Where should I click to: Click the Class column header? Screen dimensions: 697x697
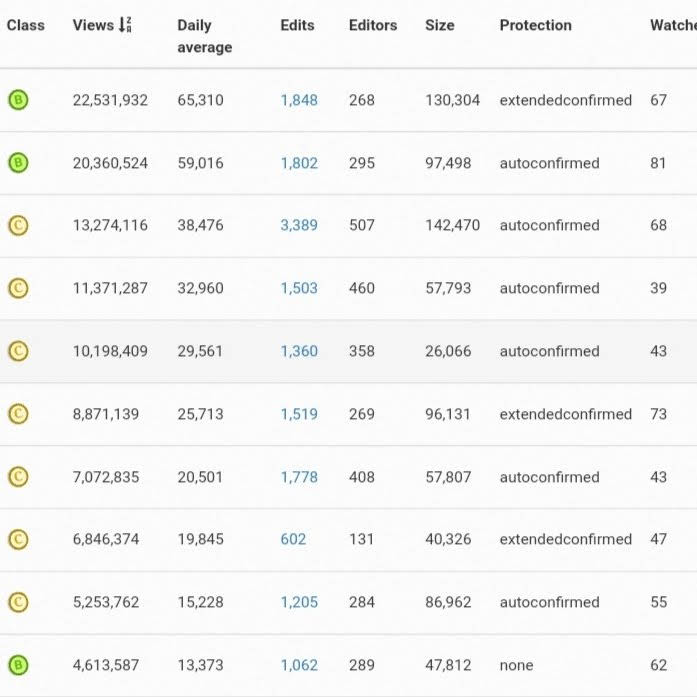tap(25, 25)
